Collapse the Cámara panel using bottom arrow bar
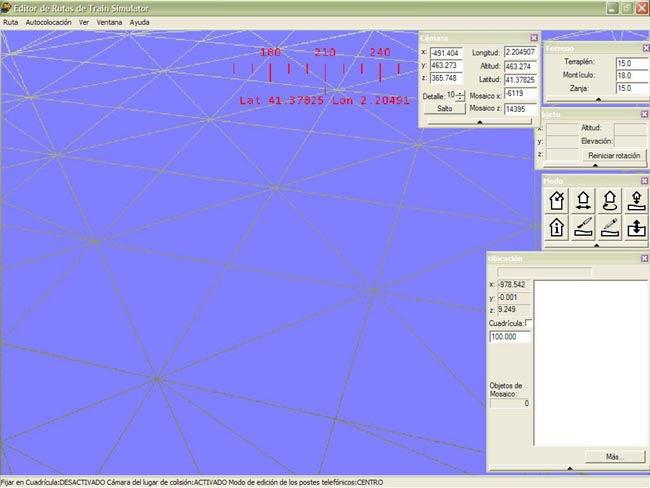The width and height of the screenshot is (650, 488). tap(479, 120)
